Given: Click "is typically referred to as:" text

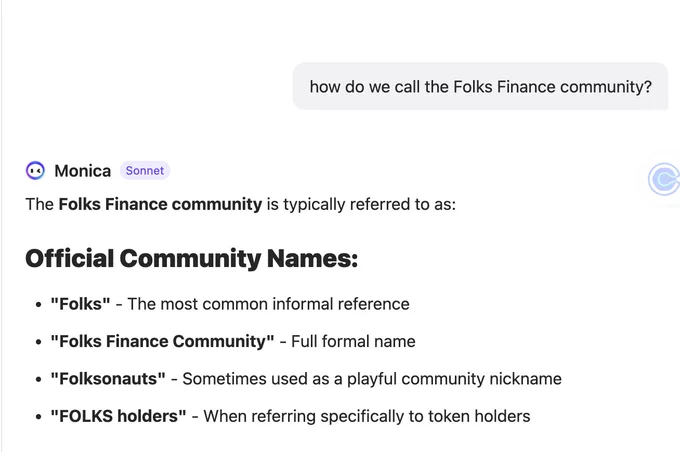Looking at the screenshot, I should pos(361,204).
